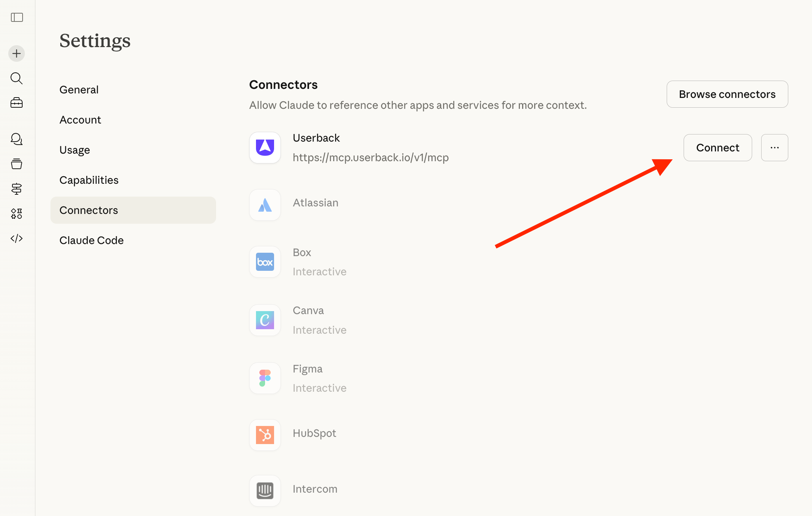Open Claude Code settings
The height and width of the screenshot is (516, 812).
(91, 240)
